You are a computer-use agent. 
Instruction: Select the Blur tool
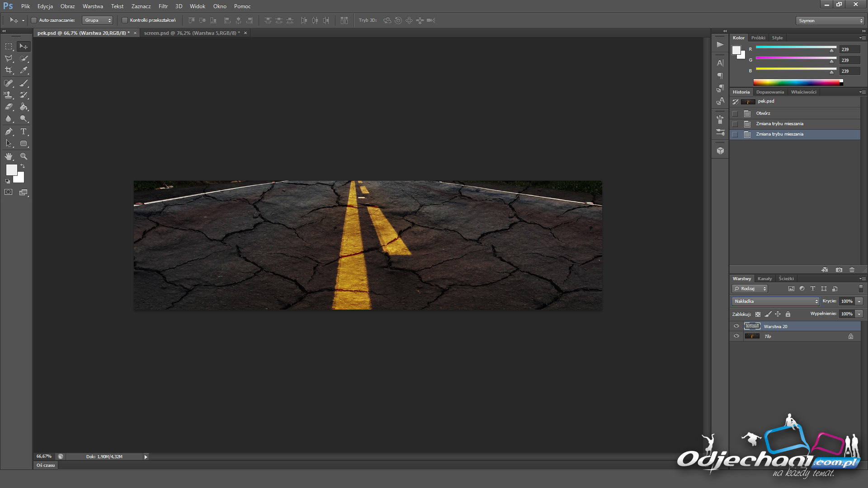[9, 118]
